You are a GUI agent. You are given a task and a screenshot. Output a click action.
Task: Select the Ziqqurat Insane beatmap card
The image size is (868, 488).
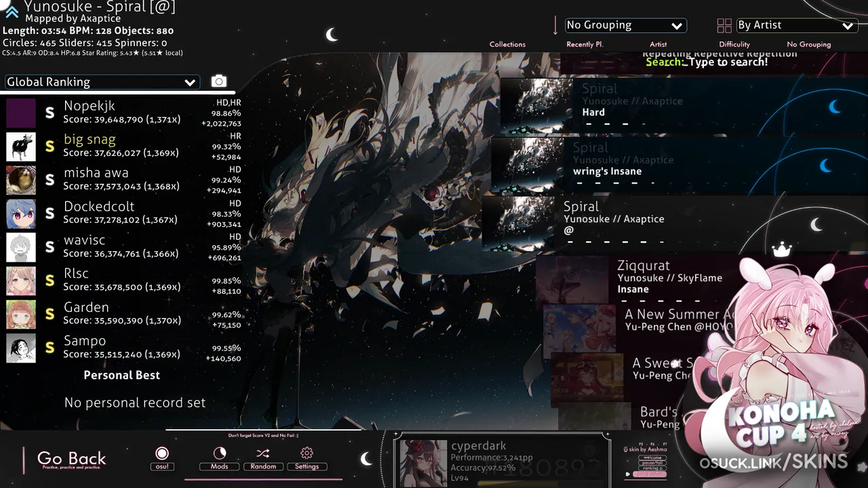click(x=637, y=278)
